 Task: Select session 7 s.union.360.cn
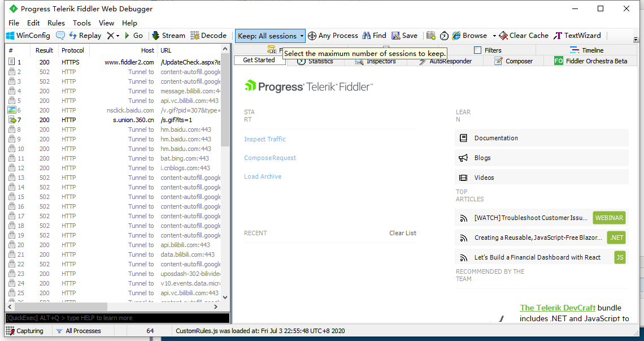114,120
